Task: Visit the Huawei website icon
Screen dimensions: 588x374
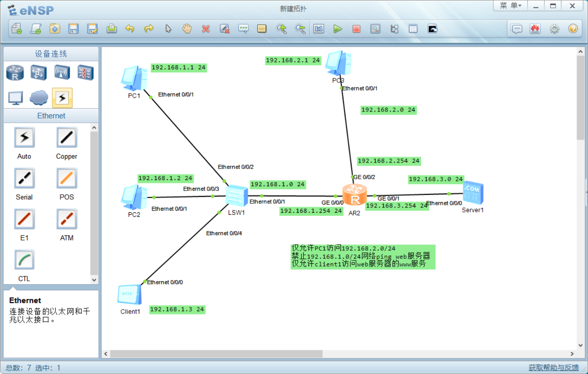Action: 535,29
